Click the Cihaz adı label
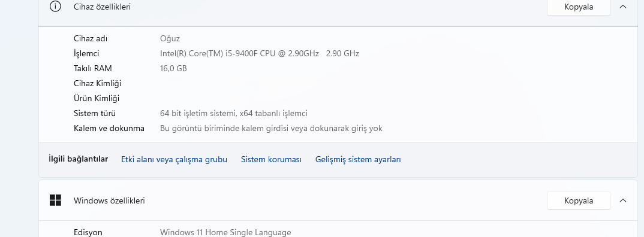The width and height of the screenshot is (644, 237). coord(91,38)
